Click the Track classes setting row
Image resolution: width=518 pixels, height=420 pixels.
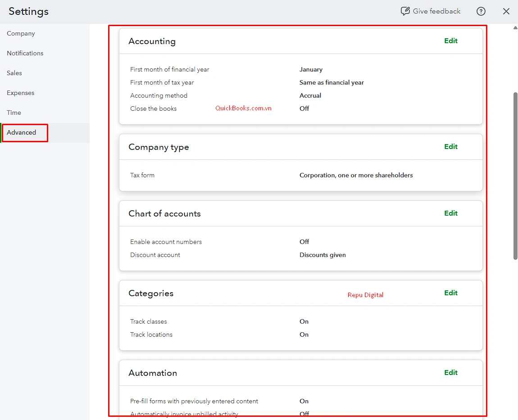149,321
